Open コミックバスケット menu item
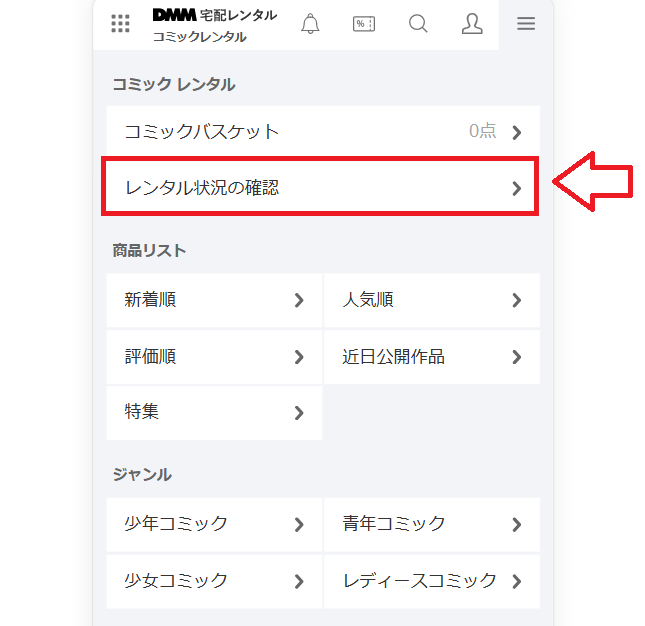 (x=323, y=132)
